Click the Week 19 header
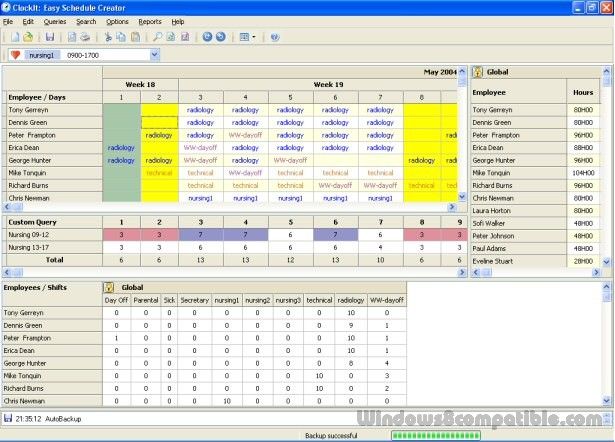The width and height of the screenshot is (615, 442). 329,84
